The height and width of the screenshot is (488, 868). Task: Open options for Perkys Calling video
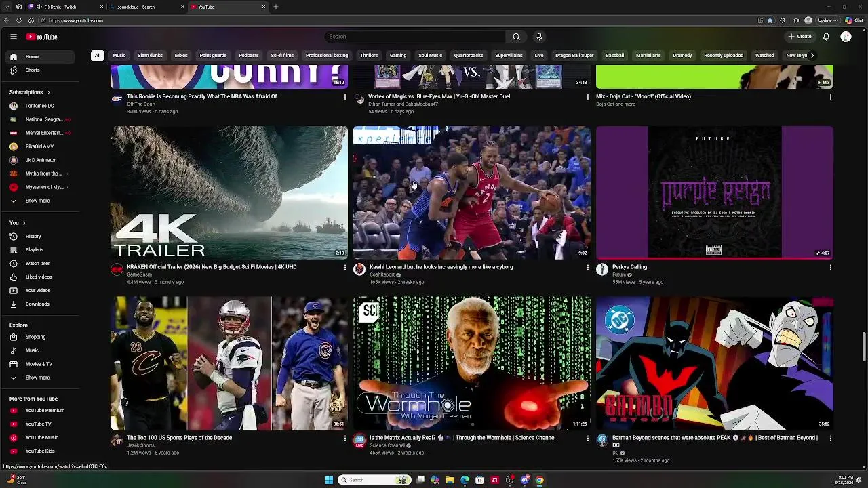830,268
